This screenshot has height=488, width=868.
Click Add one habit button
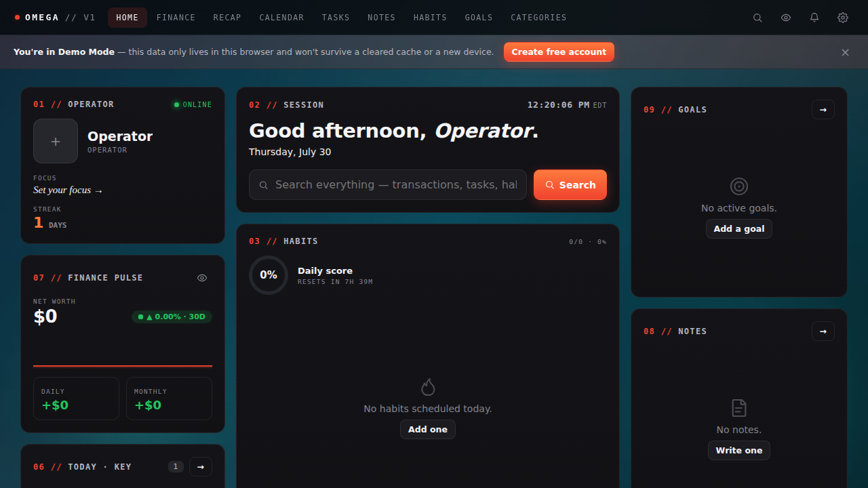pos(428,429)
